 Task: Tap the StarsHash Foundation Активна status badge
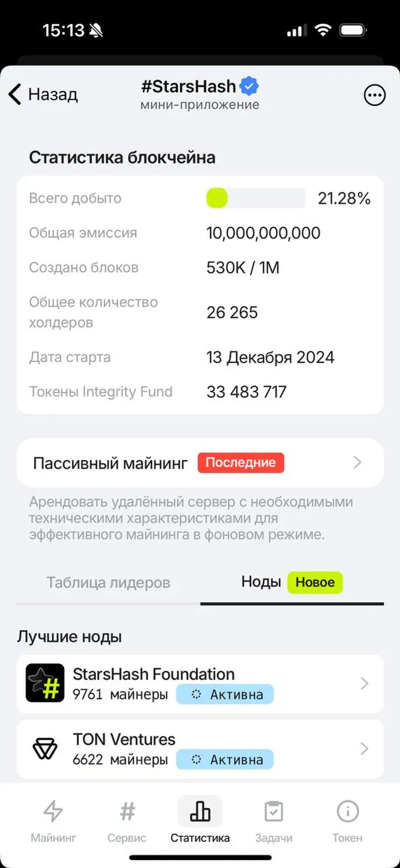click(x=225, y=694)
